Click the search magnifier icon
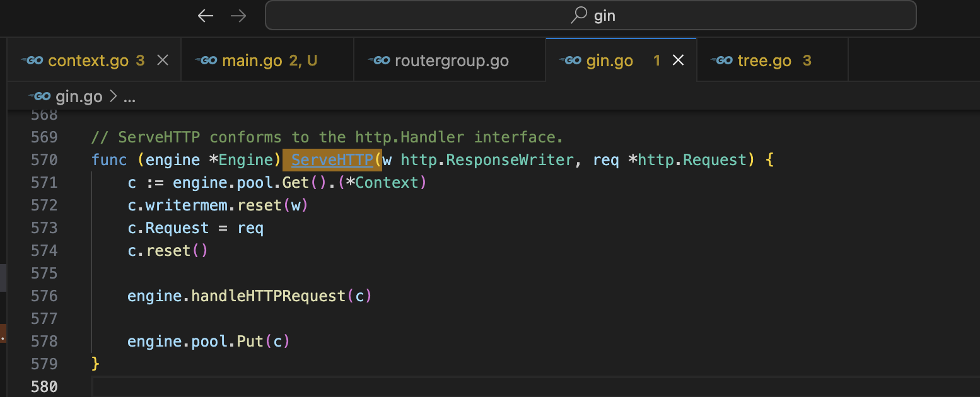This screenshot has height=397, width=980. coord(578,16)
